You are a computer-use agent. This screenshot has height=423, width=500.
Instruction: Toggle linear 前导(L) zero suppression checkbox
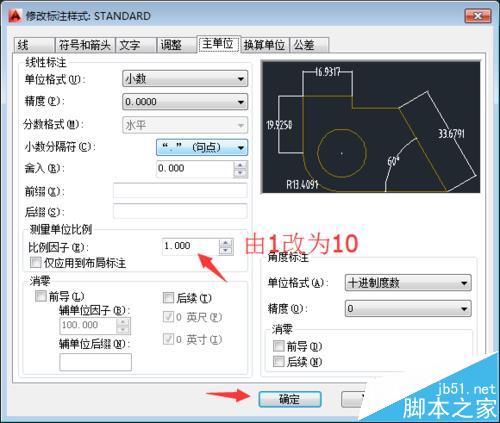(41, 296)
